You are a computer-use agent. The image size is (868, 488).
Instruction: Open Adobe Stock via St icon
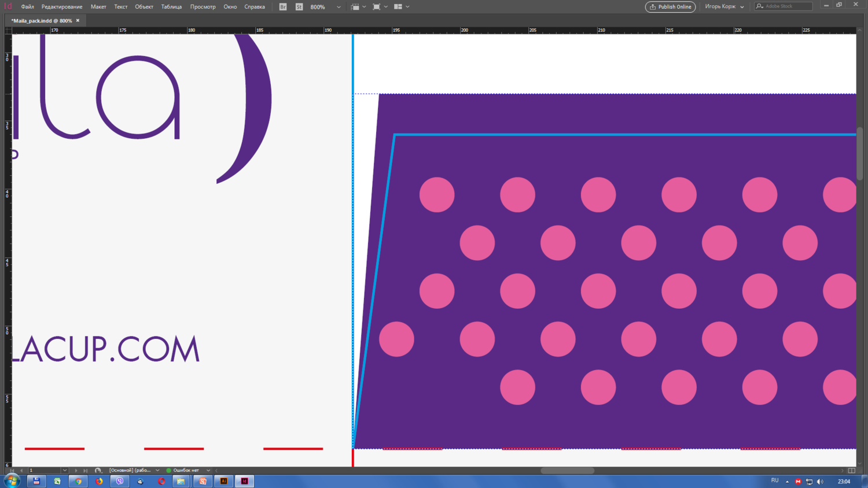[299, 7]
